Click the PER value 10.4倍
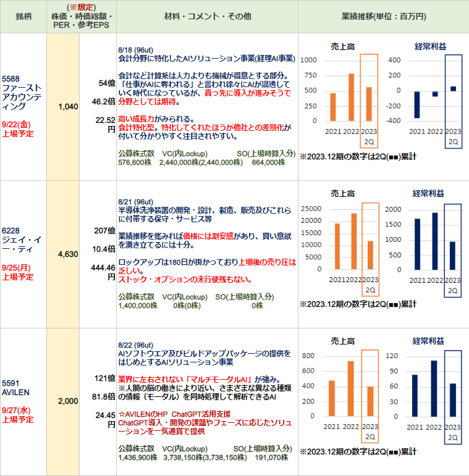Screen dimensions: 469x476 pos(104,249)
